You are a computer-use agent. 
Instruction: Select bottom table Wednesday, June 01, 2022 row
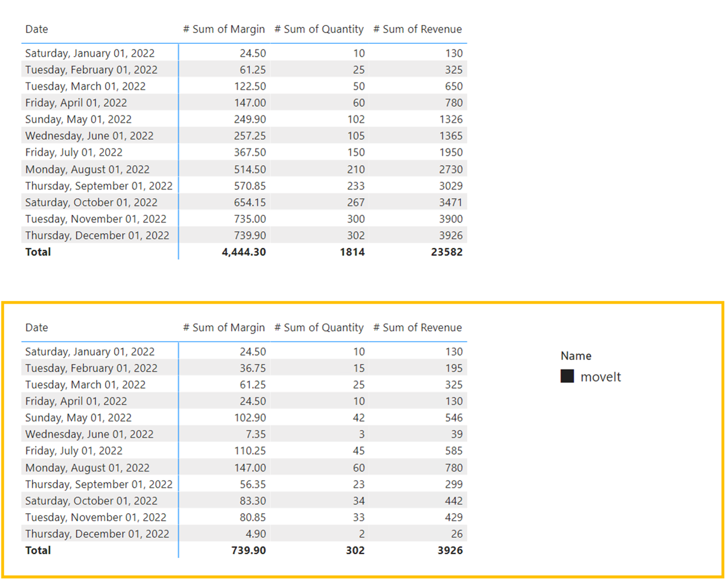pyautogui.click(x=244, y=434)
